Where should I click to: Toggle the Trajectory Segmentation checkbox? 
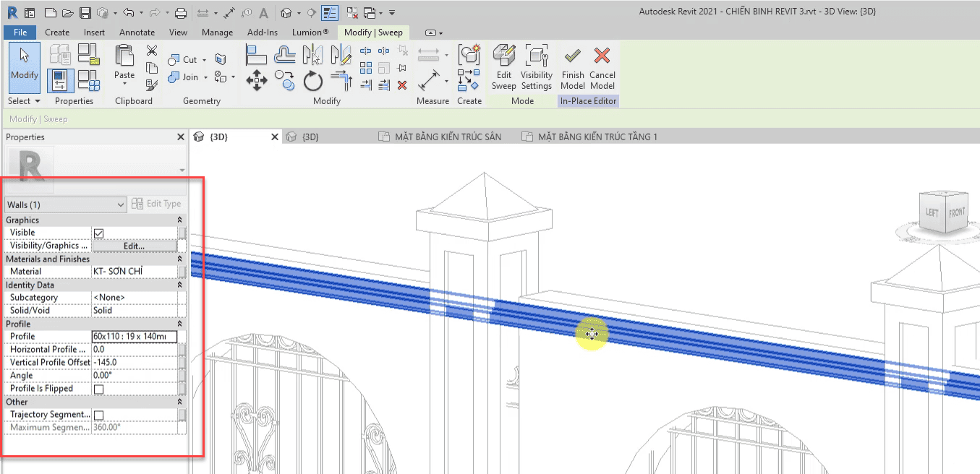[99, 415]
